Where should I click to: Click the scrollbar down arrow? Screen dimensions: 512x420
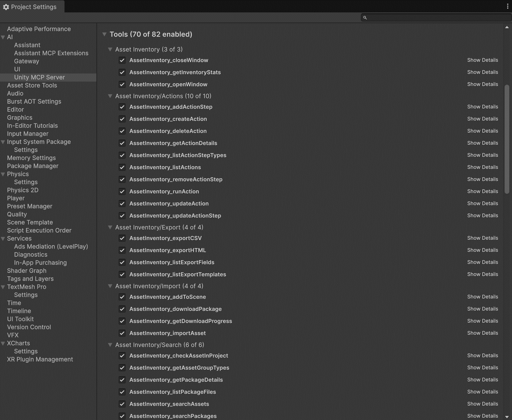(507, 417)
